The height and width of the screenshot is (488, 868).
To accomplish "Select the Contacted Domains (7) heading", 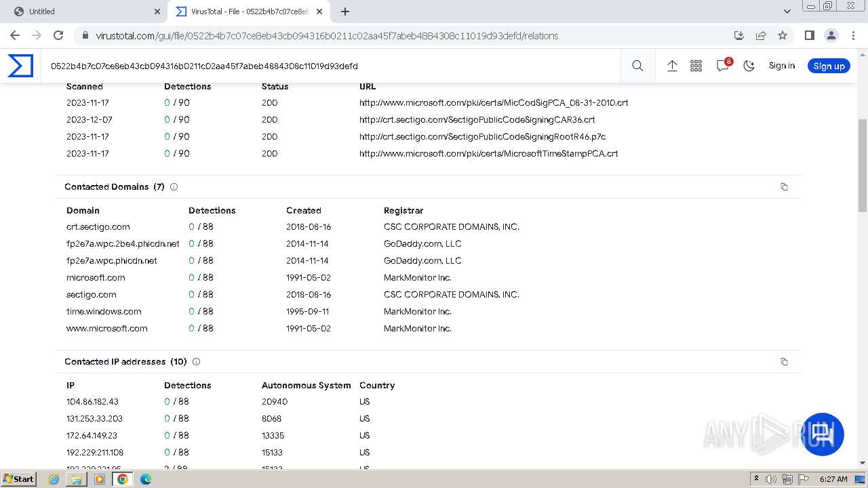I will tap(114, 186).
